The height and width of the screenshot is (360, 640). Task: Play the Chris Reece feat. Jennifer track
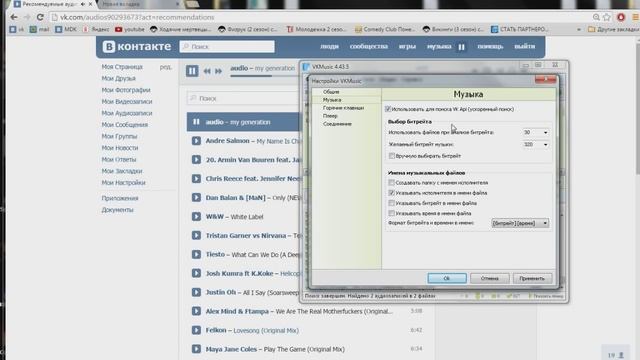pos(196,179)
